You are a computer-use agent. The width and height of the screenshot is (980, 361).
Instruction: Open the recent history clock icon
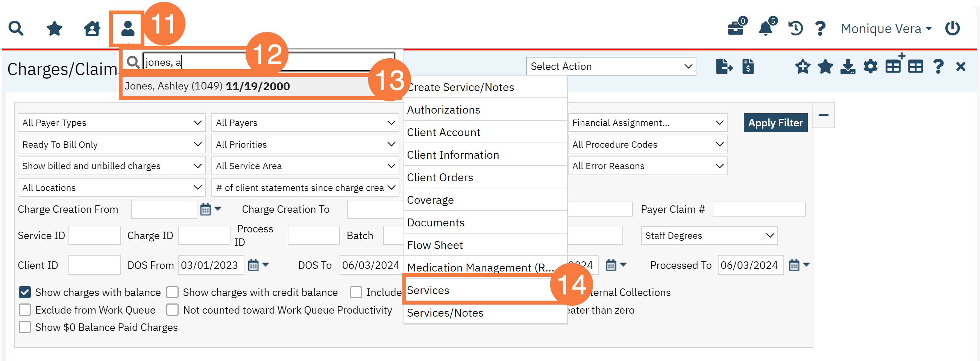point(795,29)
